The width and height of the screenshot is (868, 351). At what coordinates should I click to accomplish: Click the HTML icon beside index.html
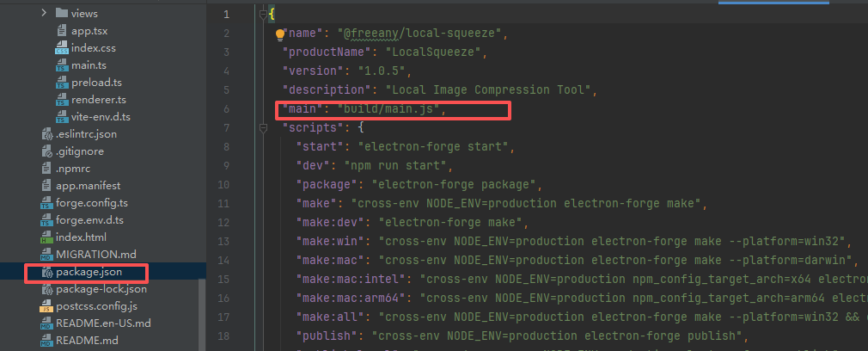click(x=46, y=237)
